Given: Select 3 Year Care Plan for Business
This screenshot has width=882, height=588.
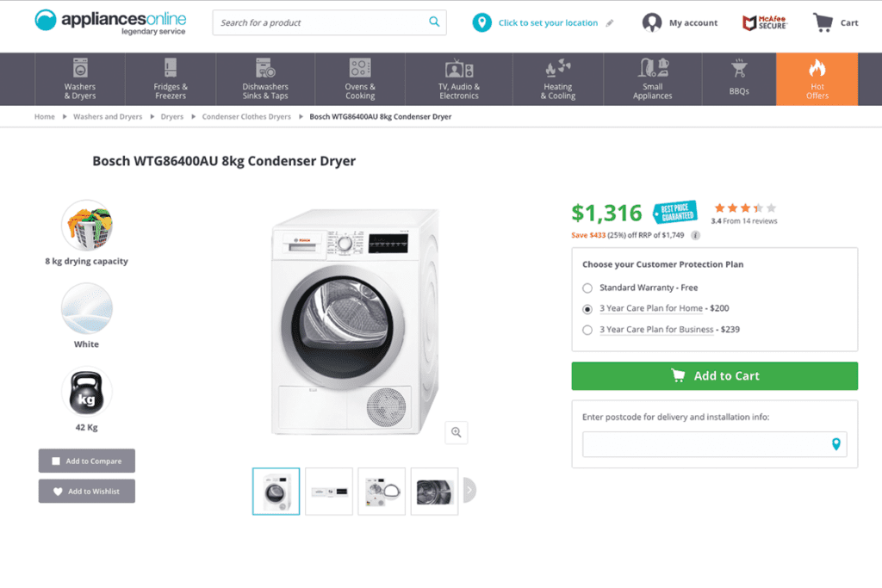Looking at the screenshot, I should [587, 330].
